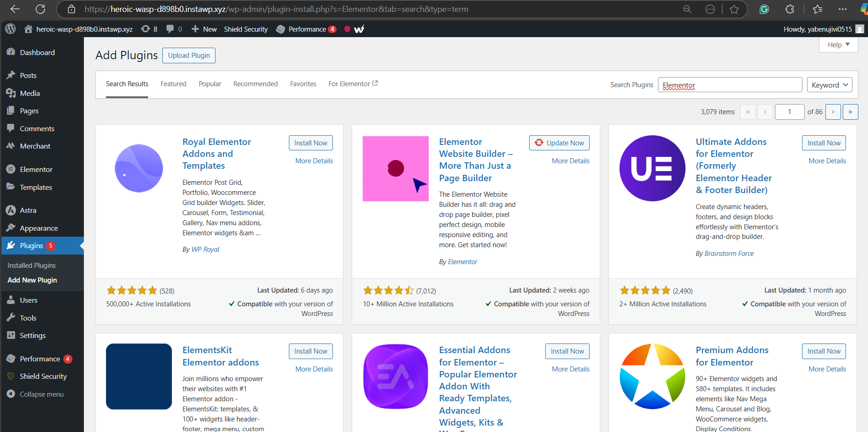Expand the Help dropdown

click(x=838, y=44)
